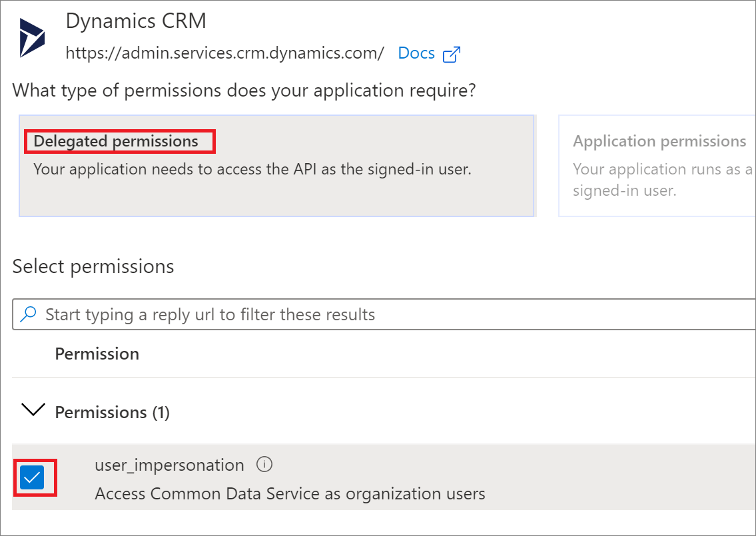The image size is (756, 536).
Task: Click the Dynamics CRM logo icon
Action: 32,37
